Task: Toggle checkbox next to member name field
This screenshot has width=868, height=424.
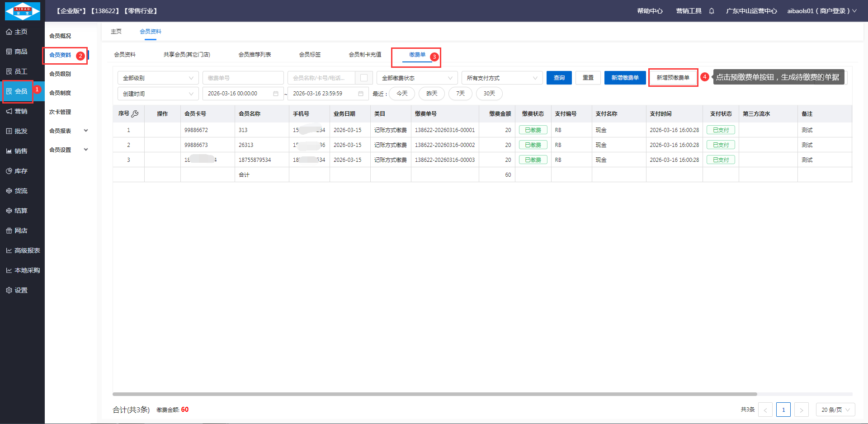Action: 363,78
